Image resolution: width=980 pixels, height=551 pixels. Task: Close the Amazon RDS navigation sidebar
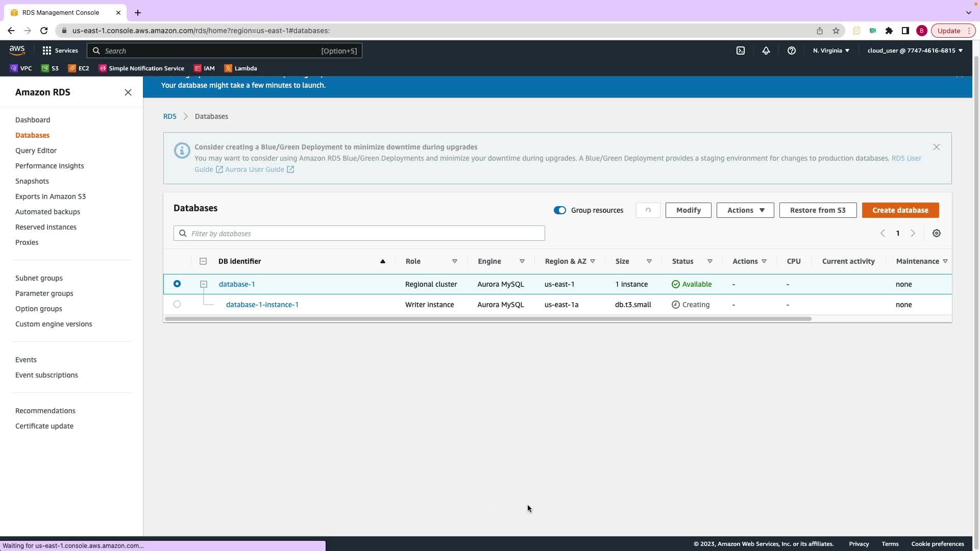click(x=128, y=92)
